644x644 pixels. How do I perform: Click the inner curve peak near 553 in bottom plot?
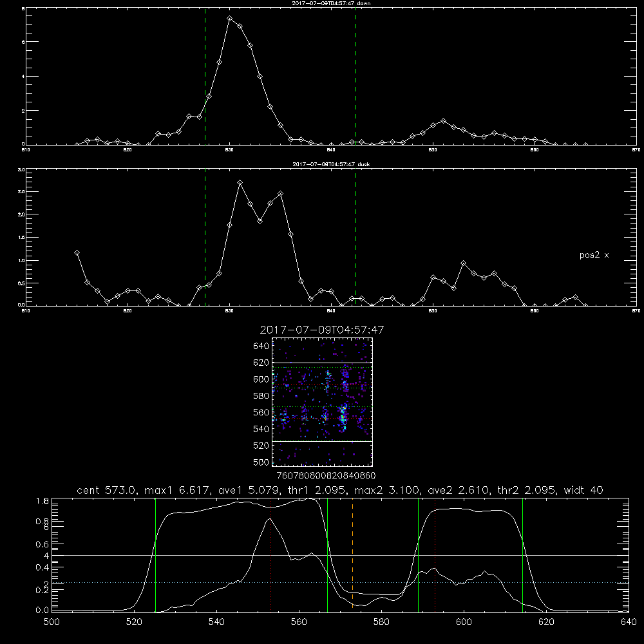[x=270, y=518]
